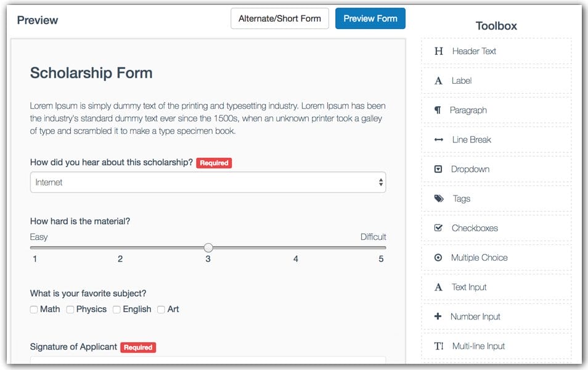588x370 pixels.
Task: Click the Required badge beside Signature of Applicant
Action: 138,347
